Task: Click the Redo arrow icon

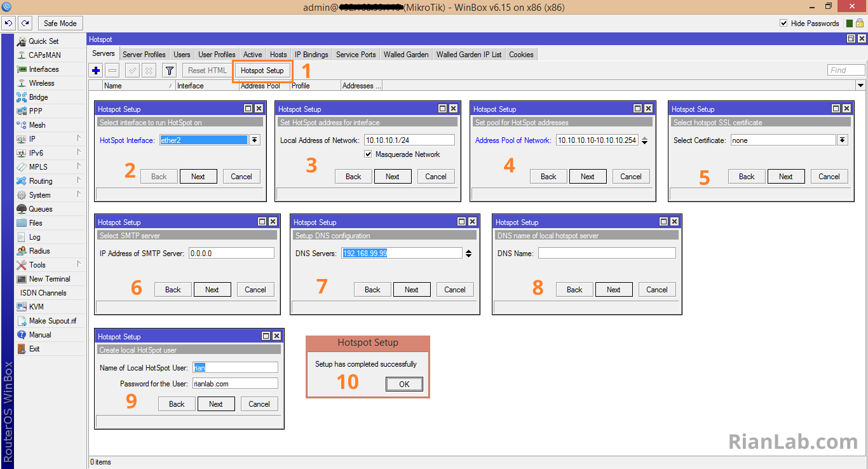Action: point(25,24)
